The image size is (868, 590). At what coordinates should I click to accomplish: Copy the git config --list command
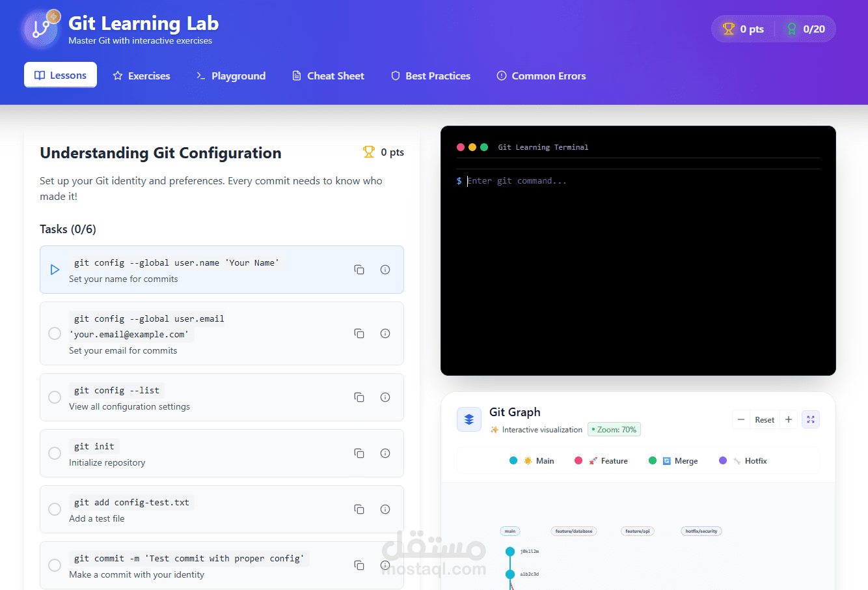(359, 397)
